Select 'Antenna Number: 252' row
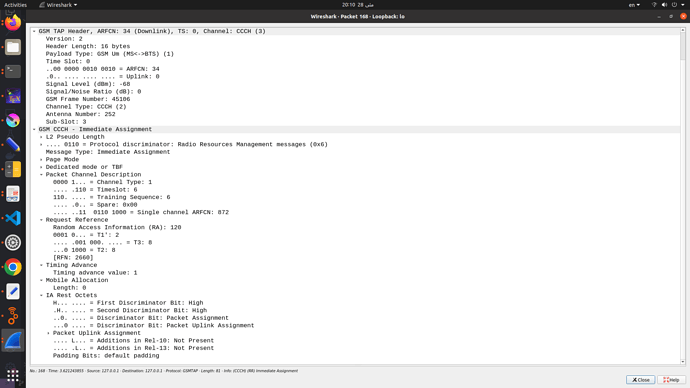This screenshot has height=388, width=690. [355, 114]
